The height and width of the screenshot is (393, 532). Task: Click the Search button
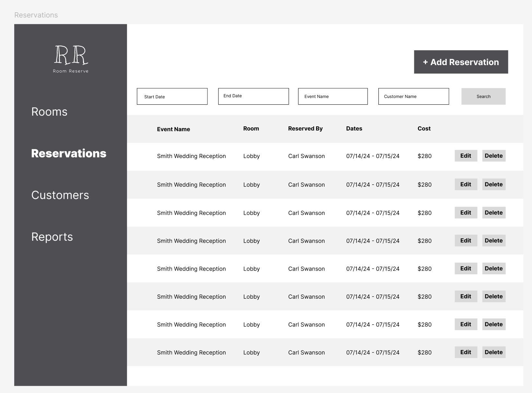pos(483,96)
